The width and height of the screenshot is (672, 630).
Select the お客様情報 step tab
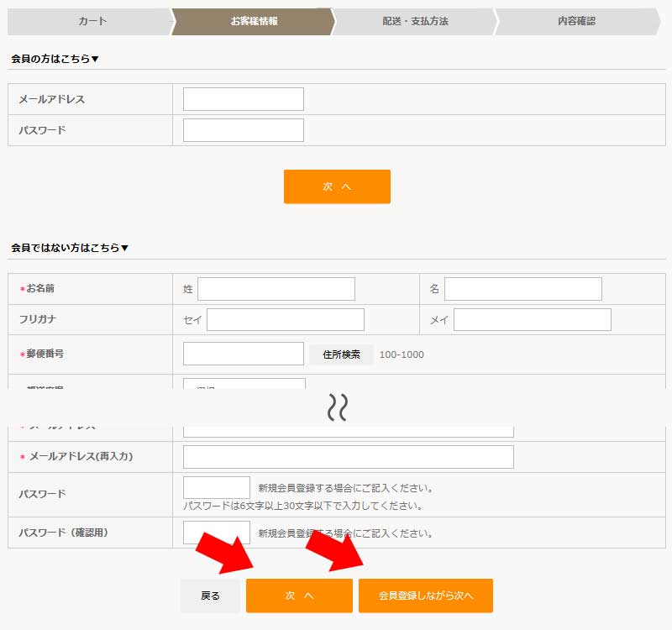254,21
